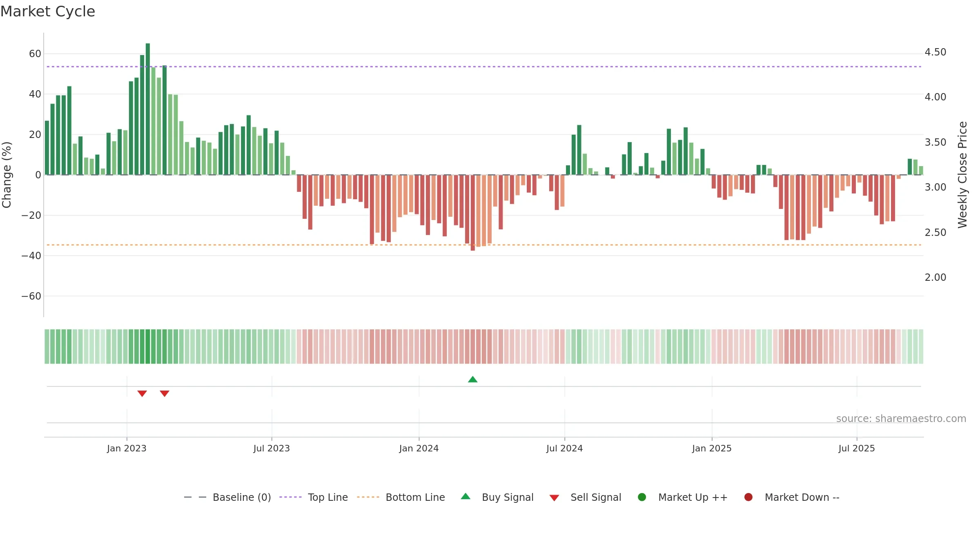The height and width of the screenshot is (551, 980).
Task: Click the Jul 2024 axis label
Action: coord(565,448)
